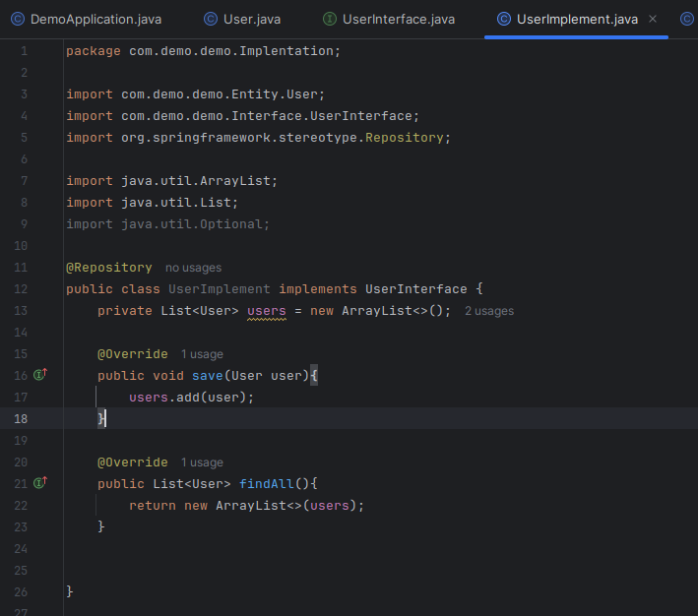Click the @Override annotation on line 20
This screenshot has width=698, height=616.
tap(133, 462)
